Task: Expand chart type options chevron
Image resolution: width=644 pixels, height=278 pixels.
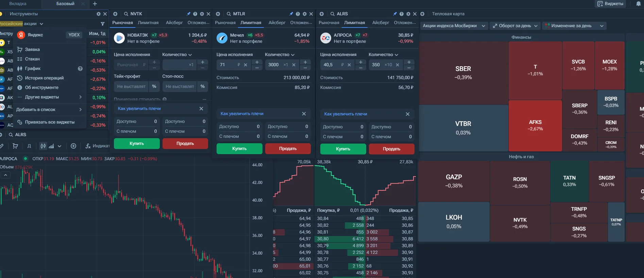Action: (60, 146)
